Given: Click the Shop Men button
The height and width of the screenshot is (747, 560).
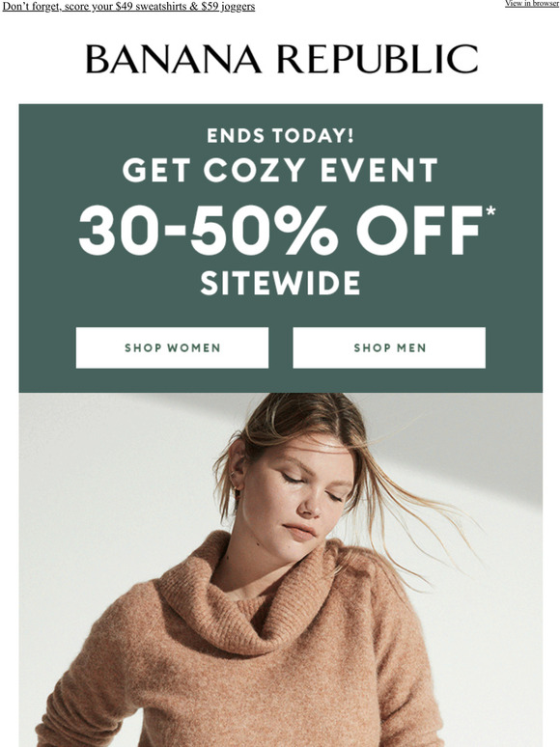Looking at the screenshot, I should pyautogui.click(x=389, y=347).
